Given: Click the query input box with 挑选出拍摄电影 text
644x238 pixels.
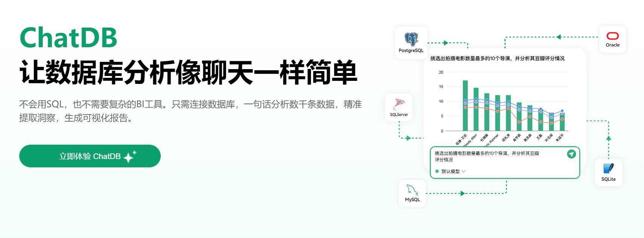Looking at the screenshot, I should pos(505,162).
